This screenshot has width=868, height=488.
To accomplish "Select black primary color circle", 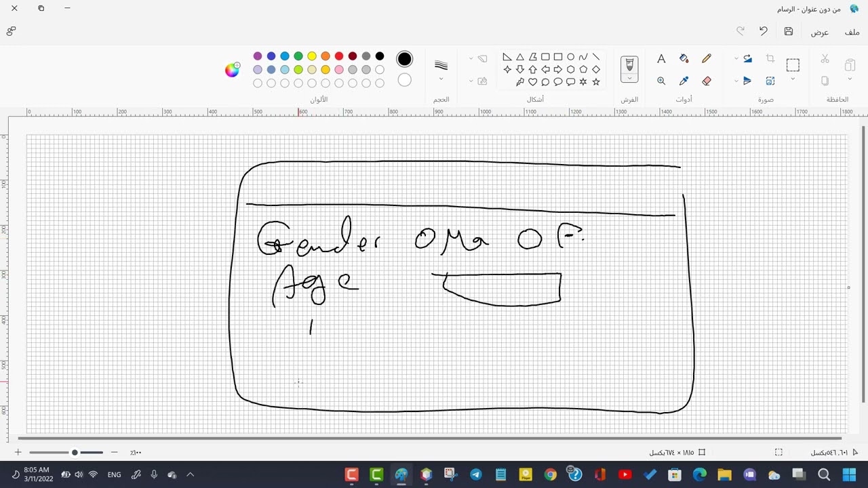I will click(405, 59).
